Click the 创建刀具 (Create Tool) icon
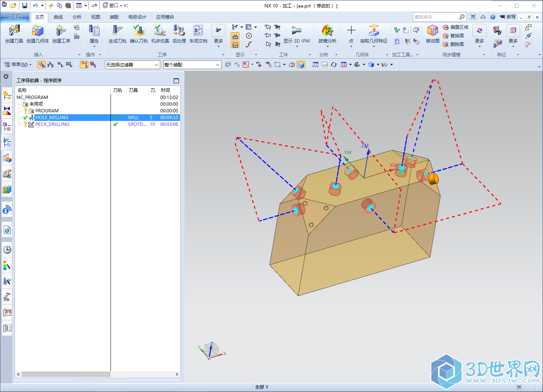Screen dimensions: 543x392 (x=14, y=31)
